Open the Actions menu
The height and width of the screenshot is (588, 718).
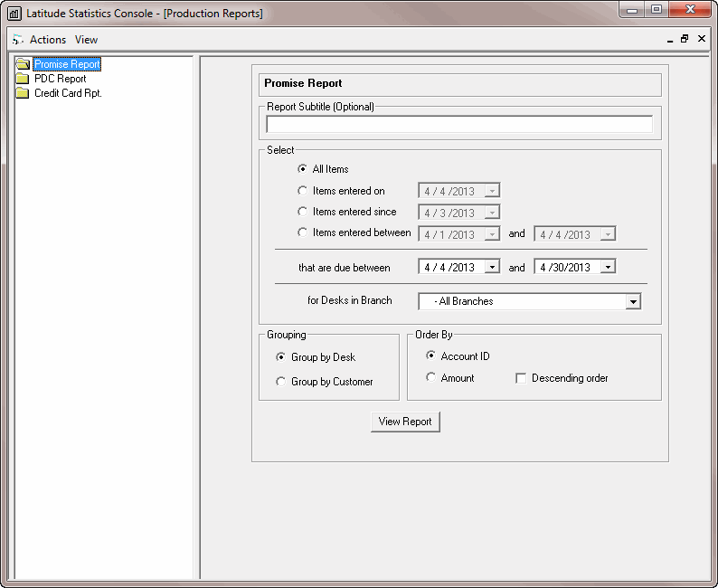click(47, 40)
